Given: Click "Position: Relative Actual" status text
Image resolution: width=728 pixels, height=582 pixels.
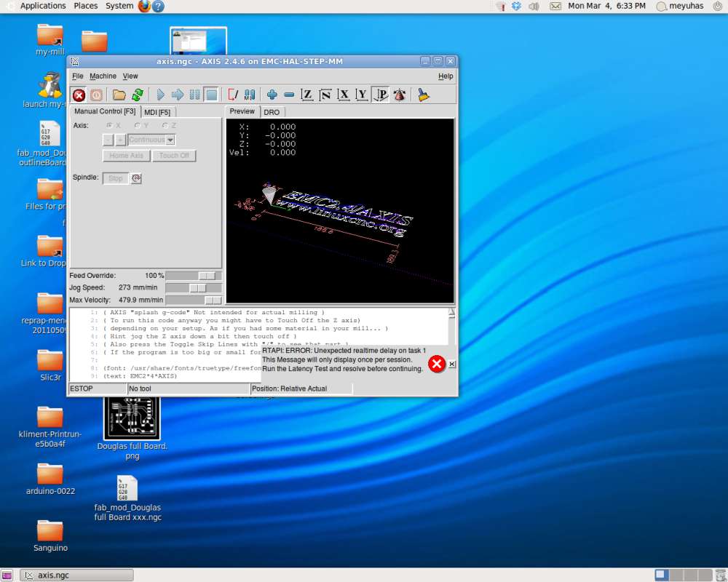Looking at the screenshot, I should (x=289, y=388).
